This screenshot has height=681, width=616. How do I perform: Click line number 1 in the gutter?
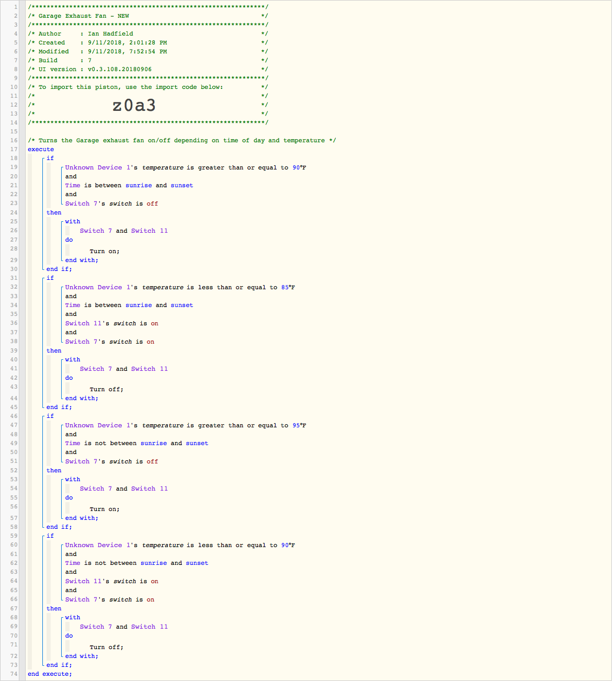coord(16,7)
